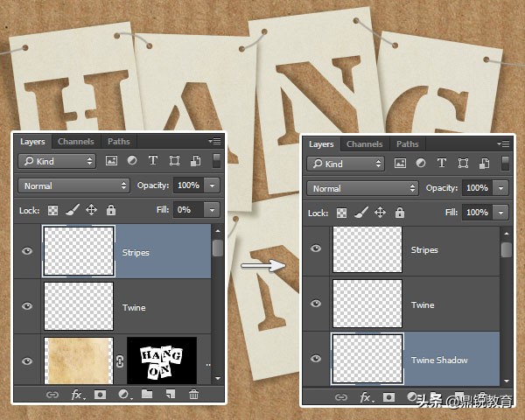Viewport: 525px width, 420px height.
Task: Click type layer filter in left panel
Action: point(153,161)
